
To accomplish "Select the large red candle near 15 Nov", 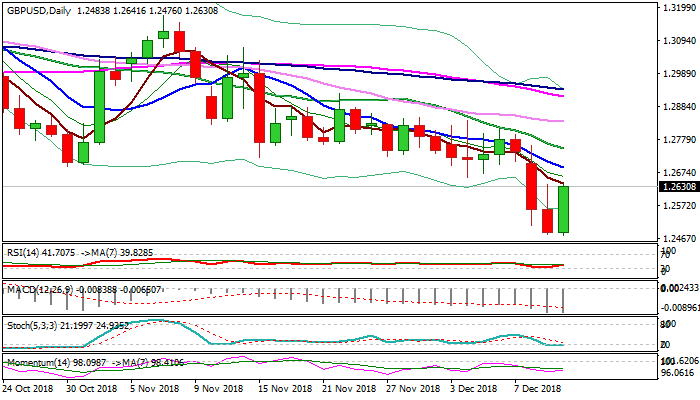I will [258, 108].
